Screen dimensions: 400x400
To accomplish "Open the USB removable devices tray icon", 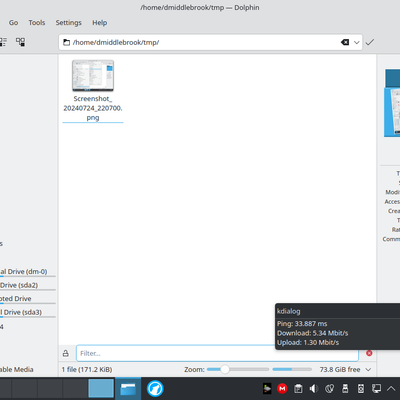I will [345, 388].
